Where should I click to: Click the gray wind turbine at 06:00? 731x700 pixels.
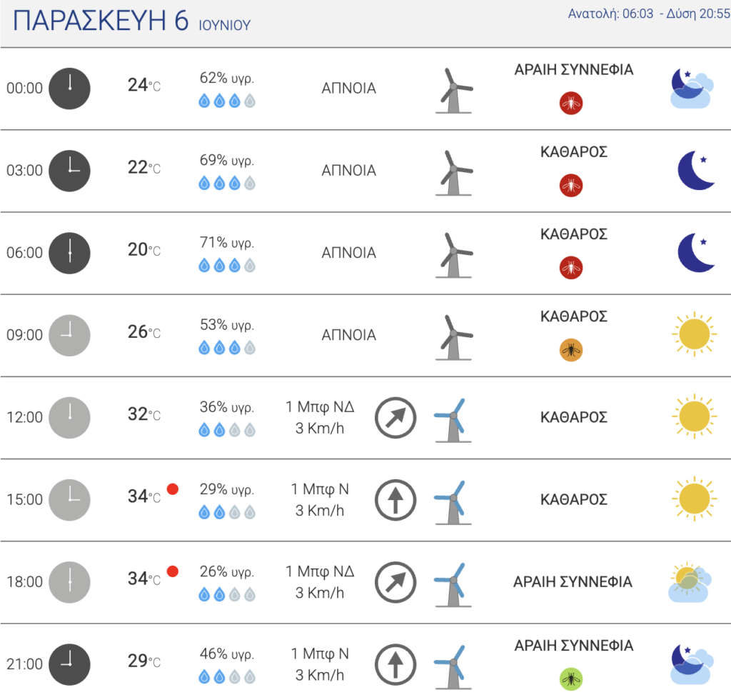coord(454,255)
